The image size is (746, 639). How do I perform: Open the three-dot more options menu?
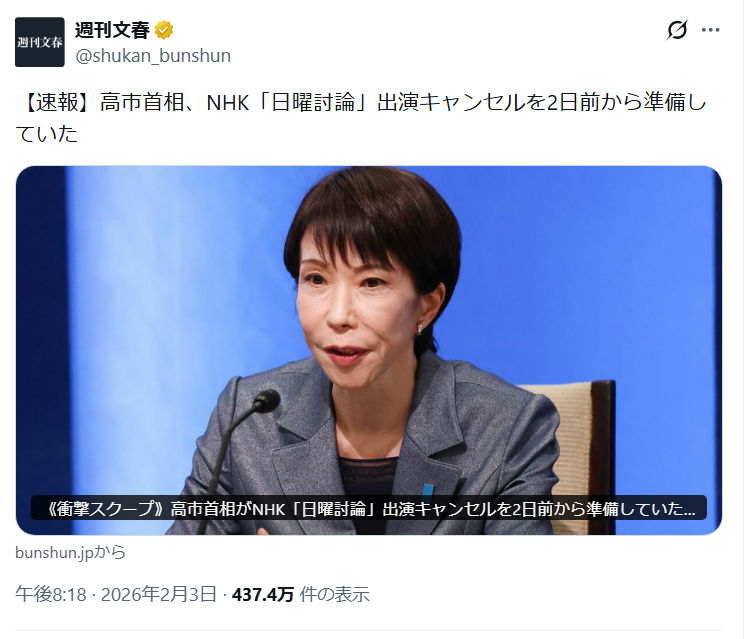710,30
